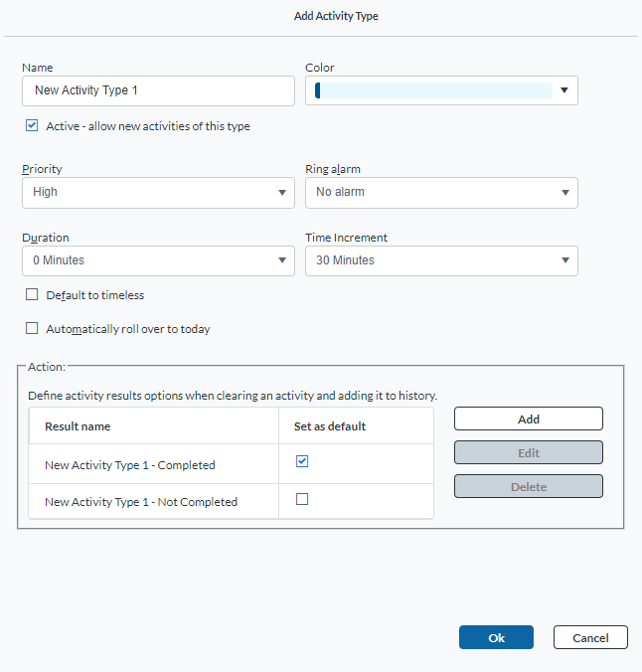
Task: Open the Color dropdown arrow
Action: [564, 90]
